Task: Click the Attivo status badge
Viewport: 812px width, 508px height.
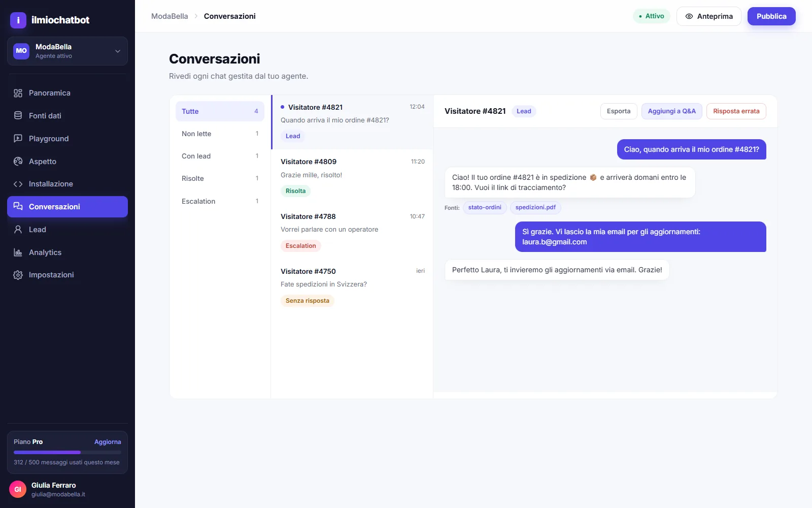Action: click(x=652, y=16)
